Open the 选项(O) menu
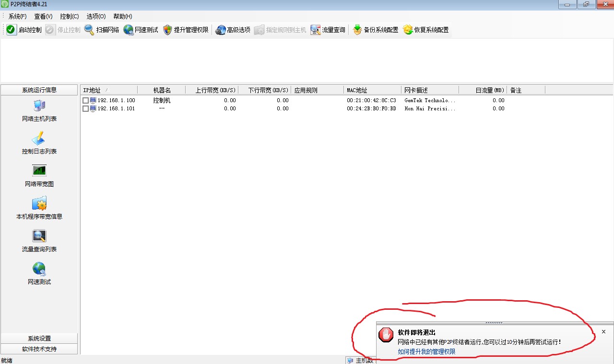 pyautogui.click(x=96, y=16)
